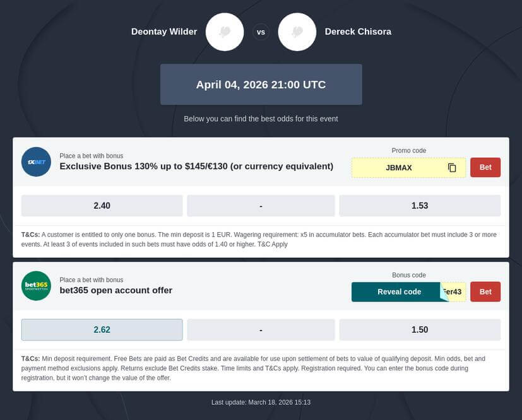Click the April 04, 2026 date banner

tap(261, 84)
